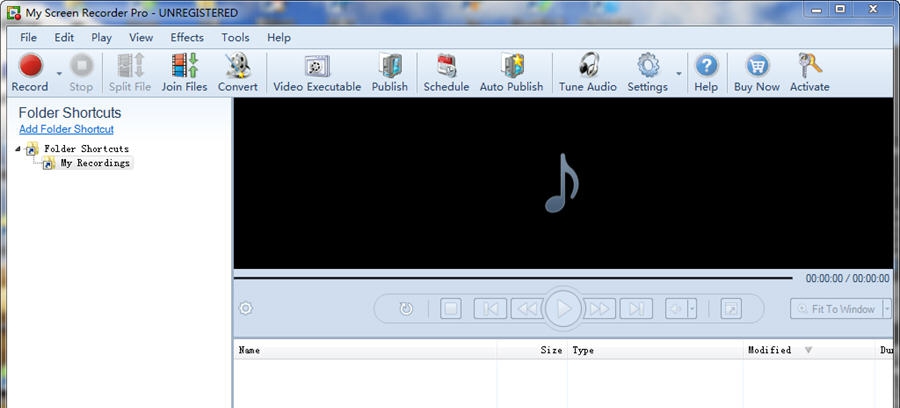900x408 pixels.
Task: Select the Folder Shortcuts tree root
Action: 86,149
